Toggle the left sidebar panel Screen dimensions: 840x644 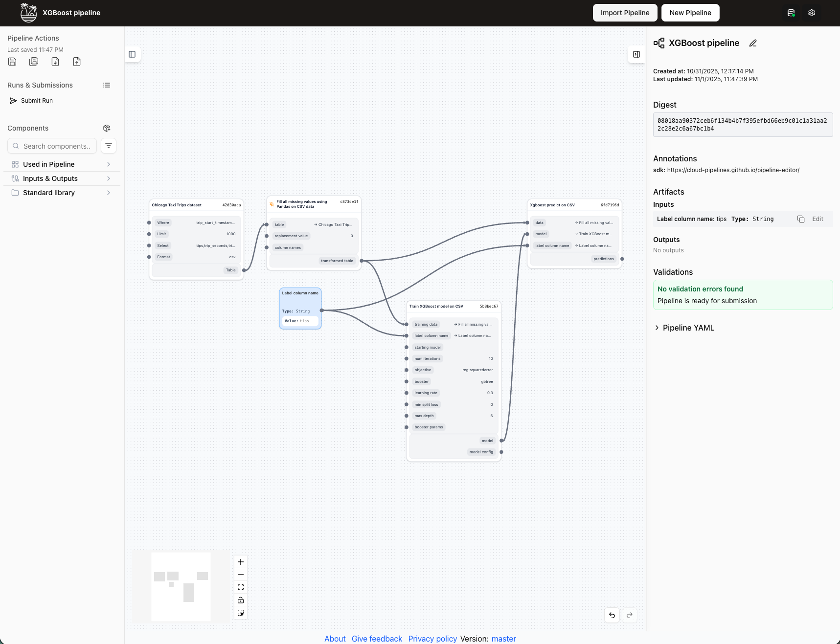pos(132,54)
